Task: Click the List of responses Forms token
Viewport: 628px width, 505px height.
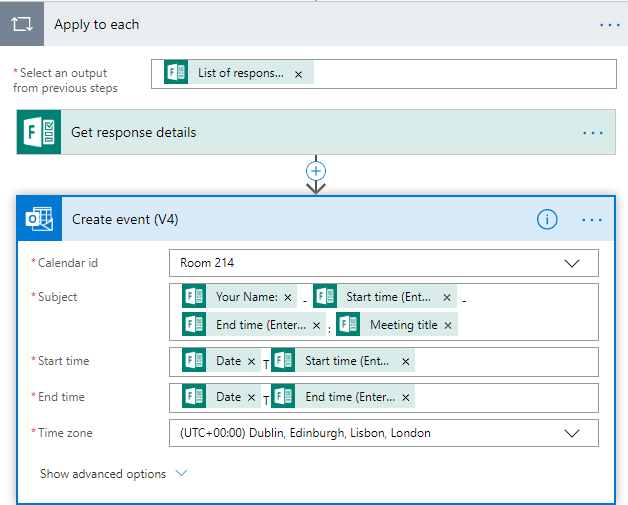Action: pos(240,73)
